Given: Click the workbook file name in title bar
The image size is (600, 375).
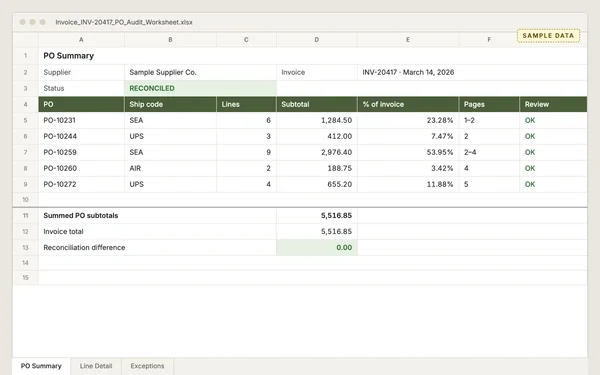Looking at the screenshot, I should 124,22.
